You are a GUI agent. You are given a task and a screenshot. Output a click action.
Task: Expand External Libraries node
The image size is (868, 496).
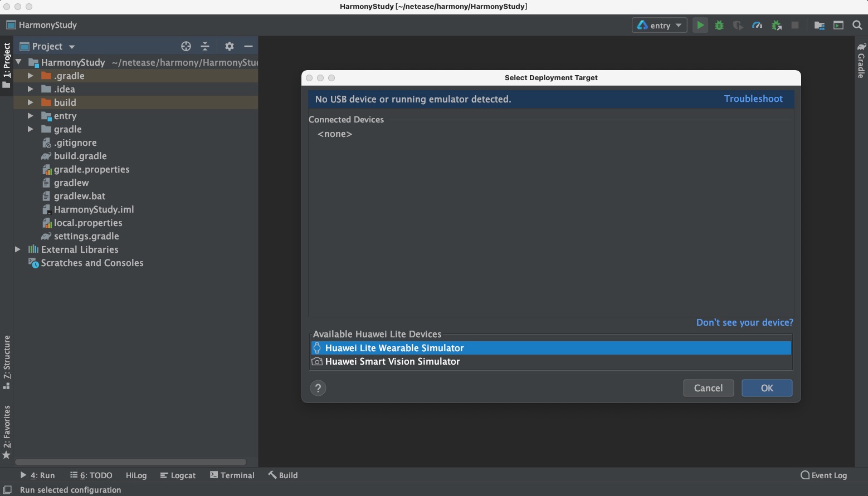tap(18, 249)
